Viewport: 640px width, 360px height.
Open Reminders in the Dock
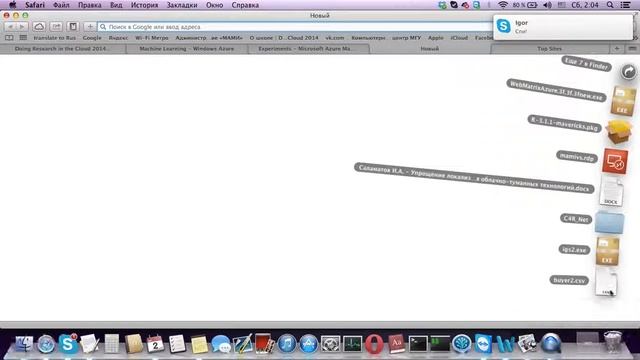177,344
